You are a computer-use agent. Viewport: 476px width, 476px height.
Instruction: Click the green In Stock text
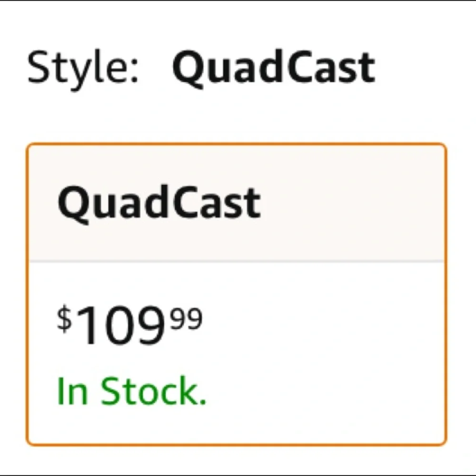coord(132,391)
